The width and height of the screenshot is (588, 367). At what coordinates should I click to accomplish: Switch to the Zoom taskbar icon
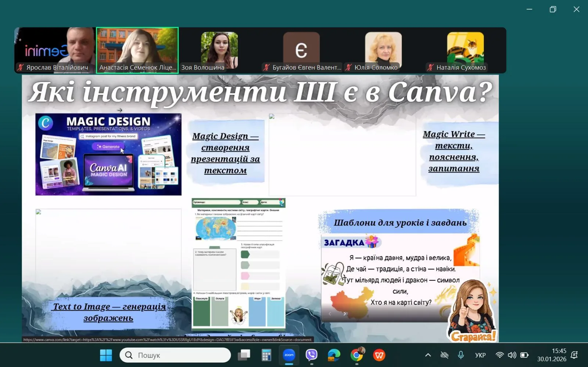point(289,355)
